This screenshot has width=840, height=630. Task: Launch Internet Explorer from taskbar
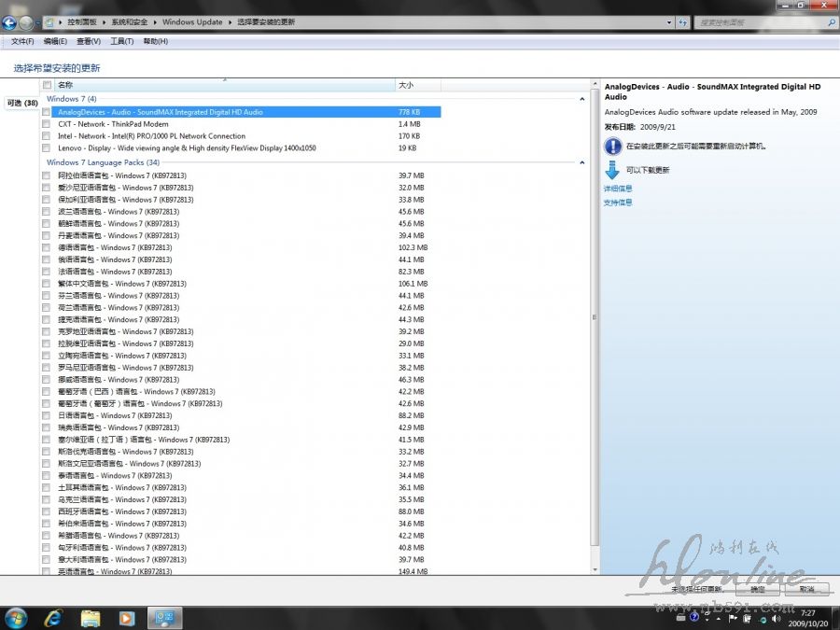(x=53, y=617)
